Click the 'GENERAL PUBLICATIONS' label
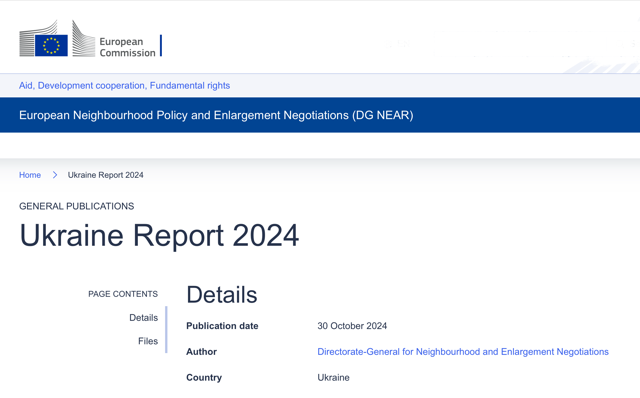This screenshot has width=640, height=398. point(76,206)
